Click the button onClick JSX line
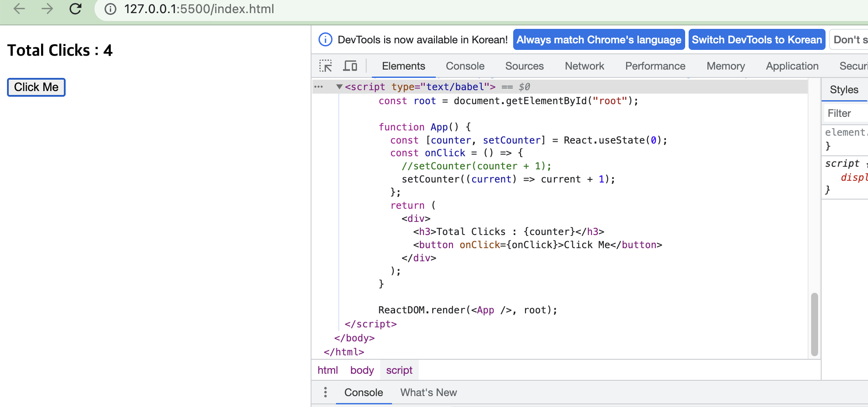 [x=538, y=245]
